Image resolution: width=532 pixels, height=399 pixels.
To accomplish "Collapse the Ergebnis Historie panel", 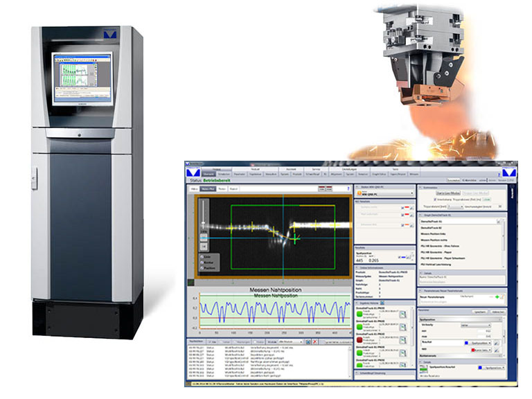I will (357, 303).
